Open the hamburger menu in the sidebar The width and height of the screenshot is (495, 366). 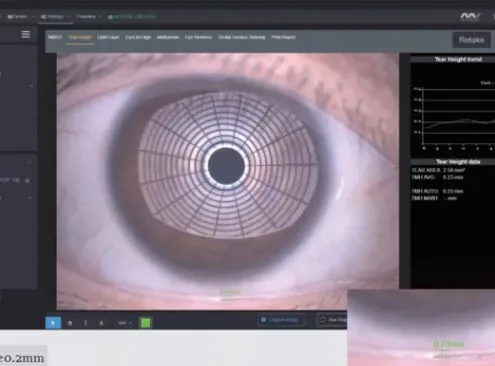(26, 34)
